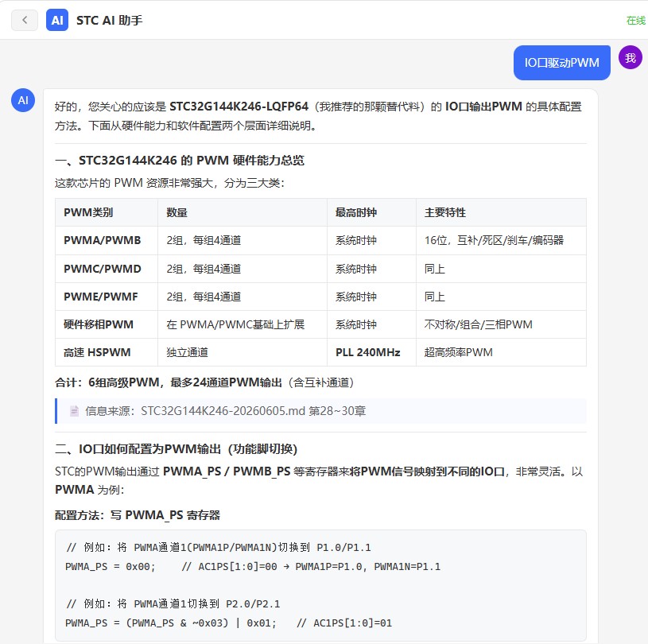Click the 合计: 6组高级PWM summary line

pyautogui.click(x=204, y=382)
